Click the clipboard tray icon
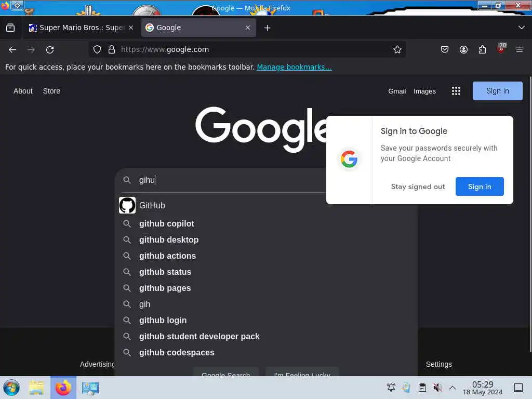The height and width of the screenshot is (399, 532). pyautogui.click(x=422, y=388)
